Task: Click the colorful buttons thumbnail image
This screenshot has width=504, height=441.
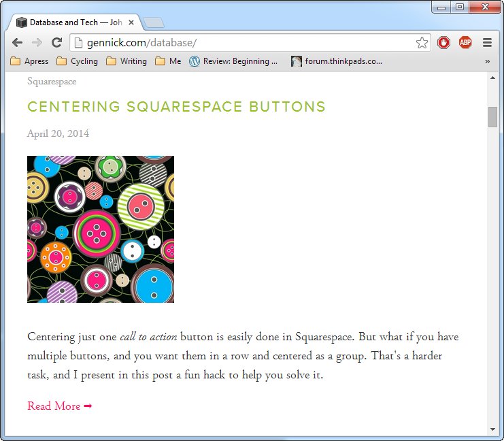Action: [x=101, y=229]
